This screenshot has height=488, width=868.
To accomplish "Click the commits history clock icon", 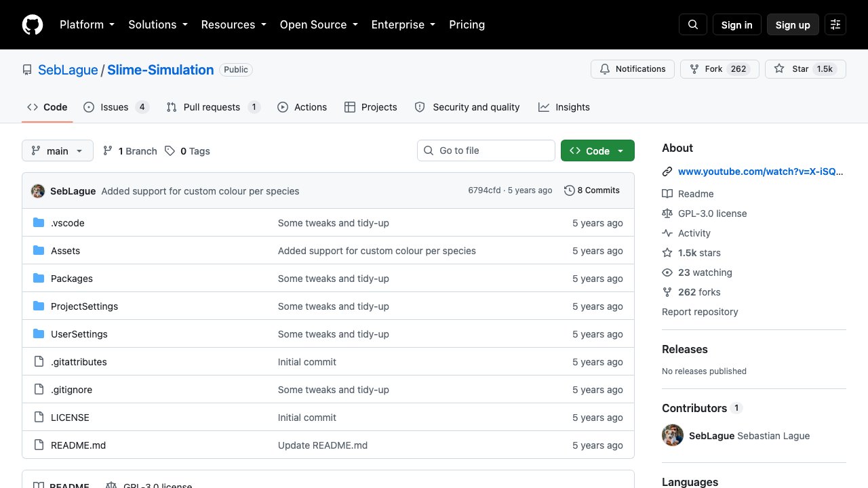I will click(x=570, y=190).
